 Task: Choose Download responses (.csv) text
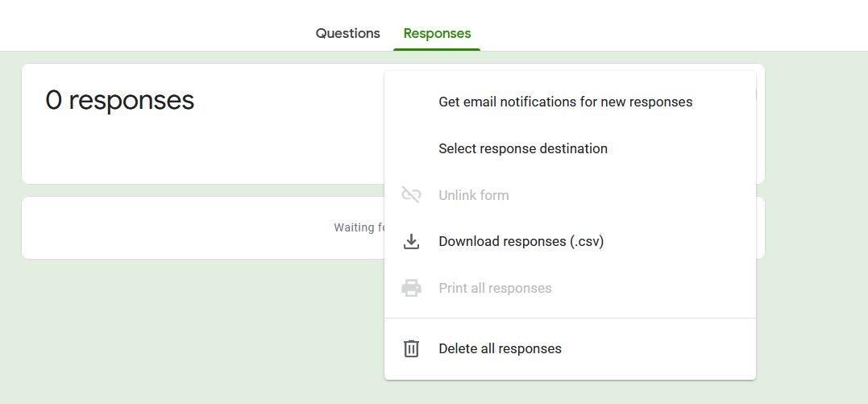coord(521,241)
